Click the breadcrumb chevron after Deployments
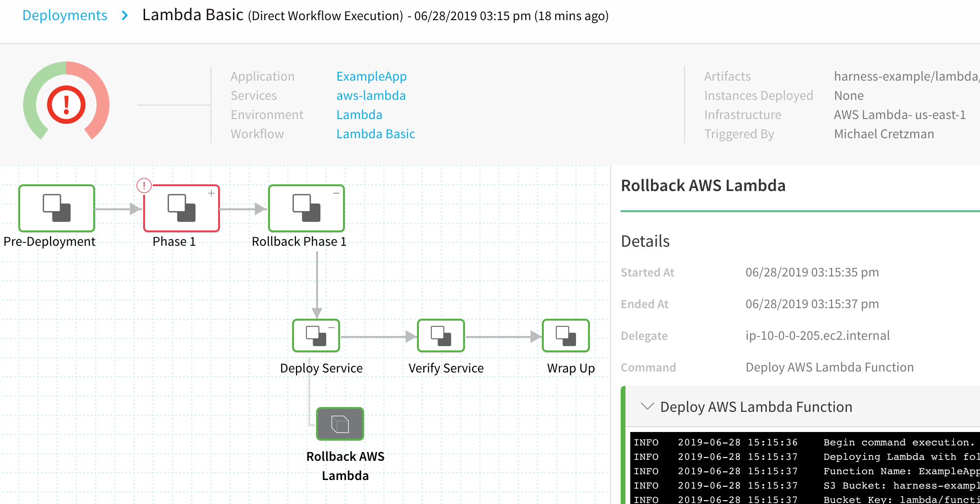 (125, 15)
